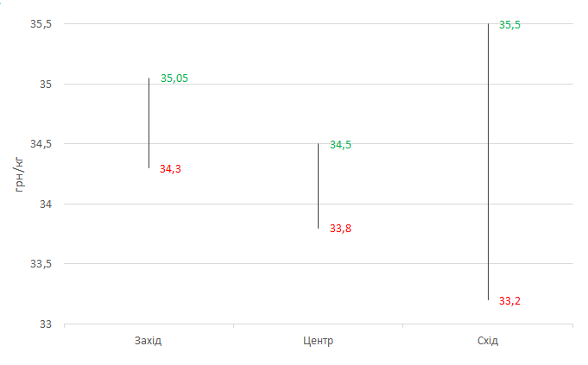Viewport: 588px width, 365px height.
Task: Select the 35 y-axis tick label
Action: (x=45, y=85)
